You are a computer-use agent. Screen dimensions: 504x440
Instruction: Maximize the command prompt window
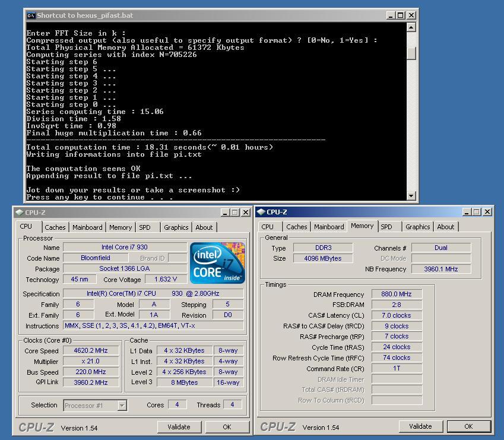(x=401, y=15)
